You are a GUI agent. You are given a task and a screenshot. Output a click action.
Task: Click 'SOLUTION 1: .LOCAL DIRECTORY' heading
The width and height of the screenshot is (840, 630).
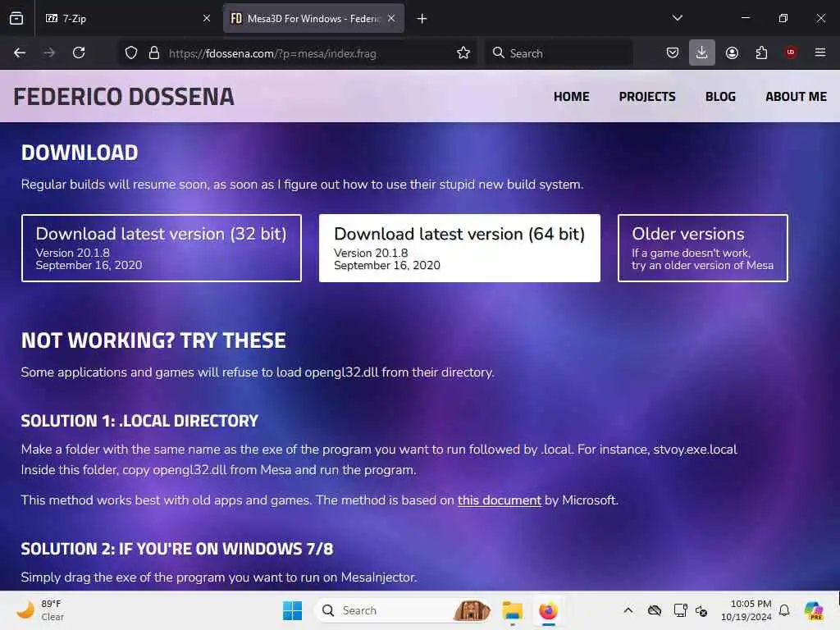139,421
